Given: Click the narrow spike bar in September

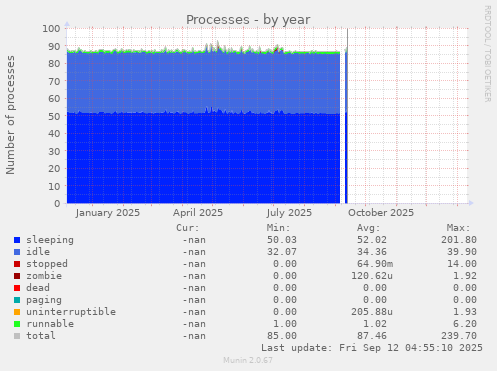Looking at the screenshot, I should pyautogui.click(x=346, y=127).
